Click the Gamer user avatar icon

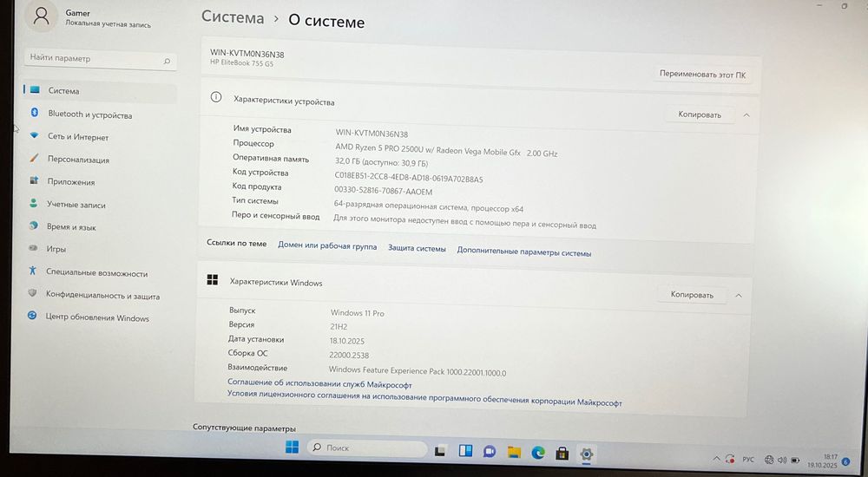click(x=41, y=16)
